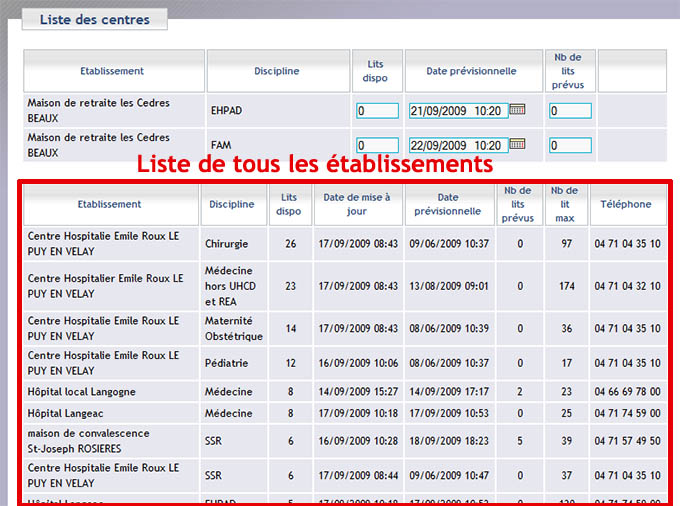
Task: Sort by Etablissement in lower table header
Action: click(x=109, y=204)
